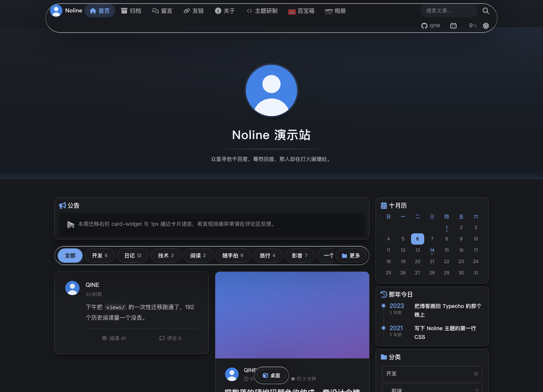Click the 0% reading progress indicator
543x392 pixels.
[473, 26]
